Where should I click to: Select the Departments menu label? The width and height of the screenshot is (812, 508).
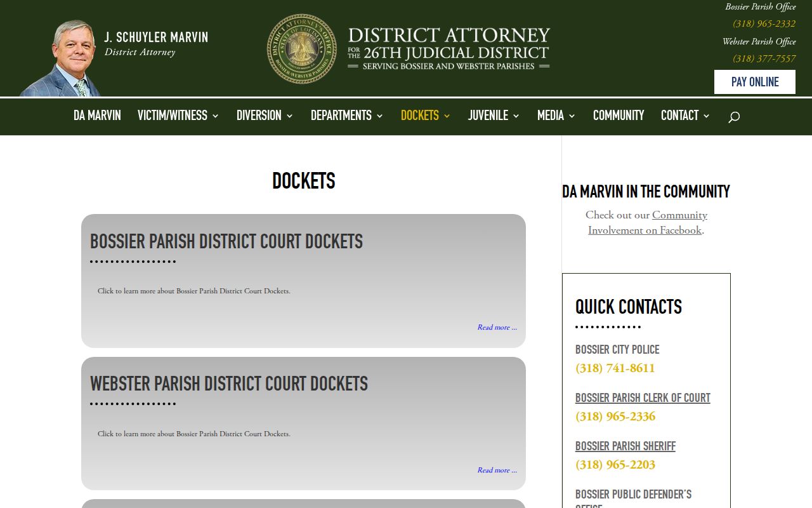pos(341,116)
